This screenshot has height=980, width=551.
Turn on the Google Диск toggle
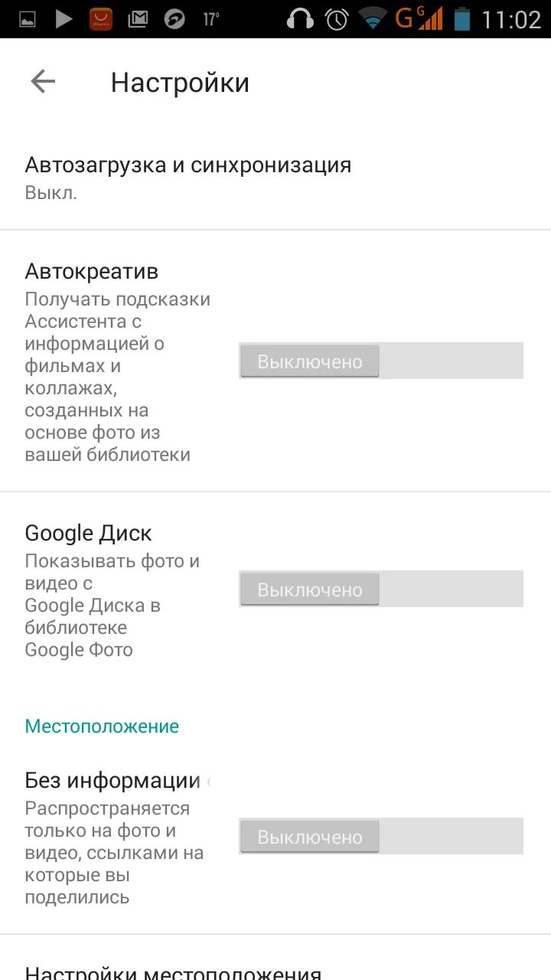380,590
